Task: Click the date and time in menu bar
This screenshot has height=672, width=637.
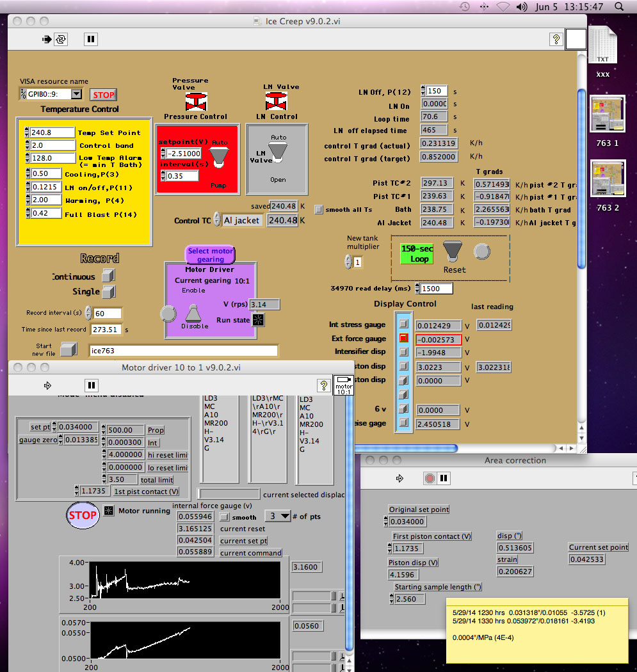Action: (x=564, y=7)
